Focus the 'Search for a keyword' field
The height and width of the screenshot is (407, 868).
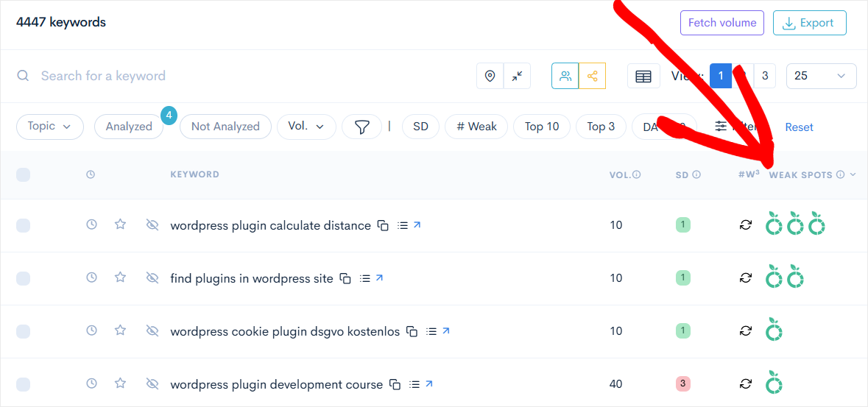pyautogui.click(x=221, y=76)
